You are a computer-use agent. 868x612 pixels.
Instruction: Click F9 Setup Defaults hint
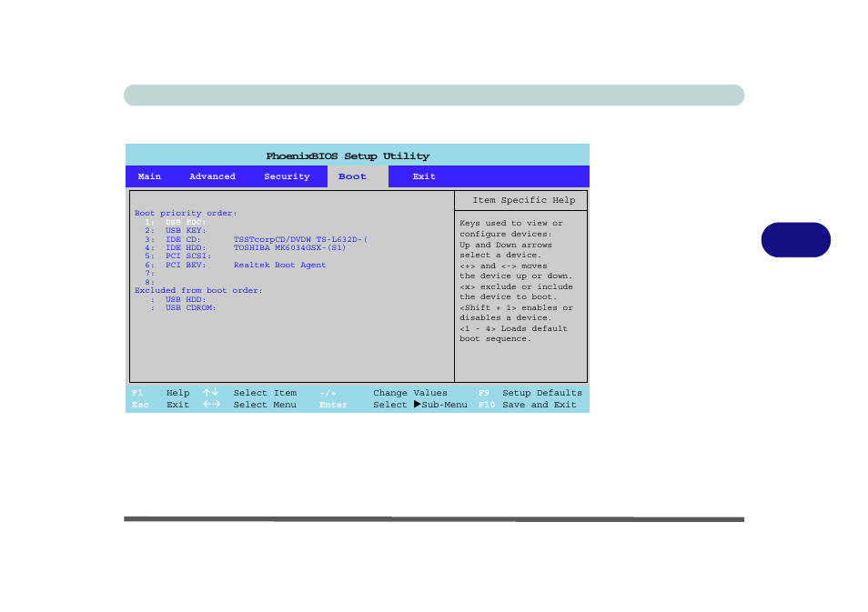pyautogui.click(x=530, y=393)
